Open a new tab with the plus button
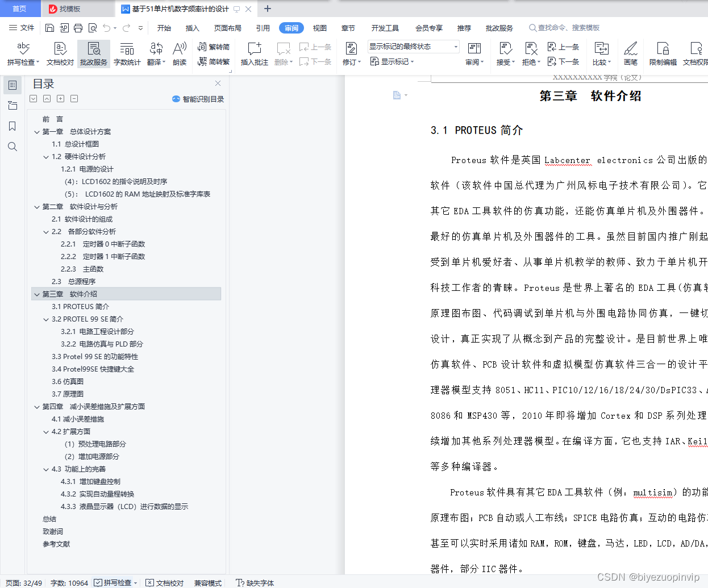This screenshot has width=708, height=588. pyautogui.click(x=268, y=9)
